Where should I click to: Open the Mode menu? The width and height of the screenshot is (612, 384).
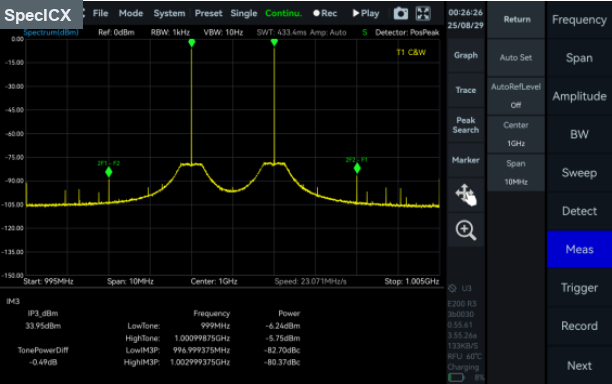[x=131, y=13]
